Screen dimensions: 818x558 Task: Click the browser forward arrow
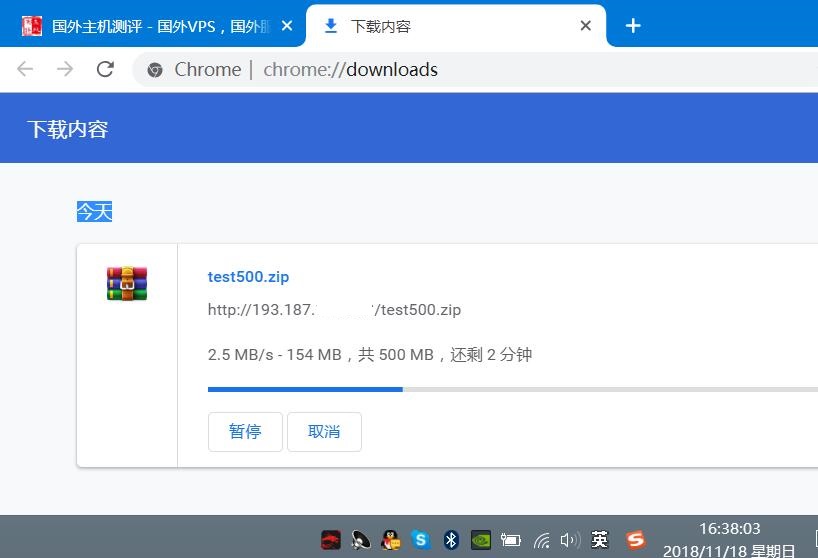(x=65, y=69)
